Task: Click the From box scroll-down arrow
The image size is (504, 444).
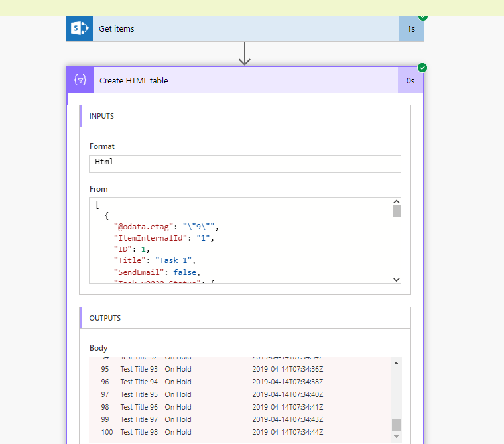Action: 397,279
